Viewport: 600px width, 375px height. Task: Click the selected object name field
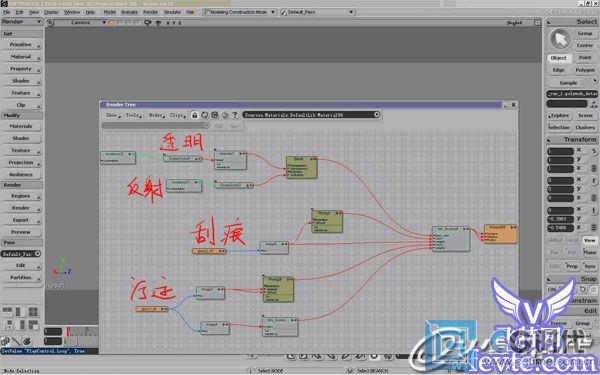pyautogui.click(x=572, y=93)
